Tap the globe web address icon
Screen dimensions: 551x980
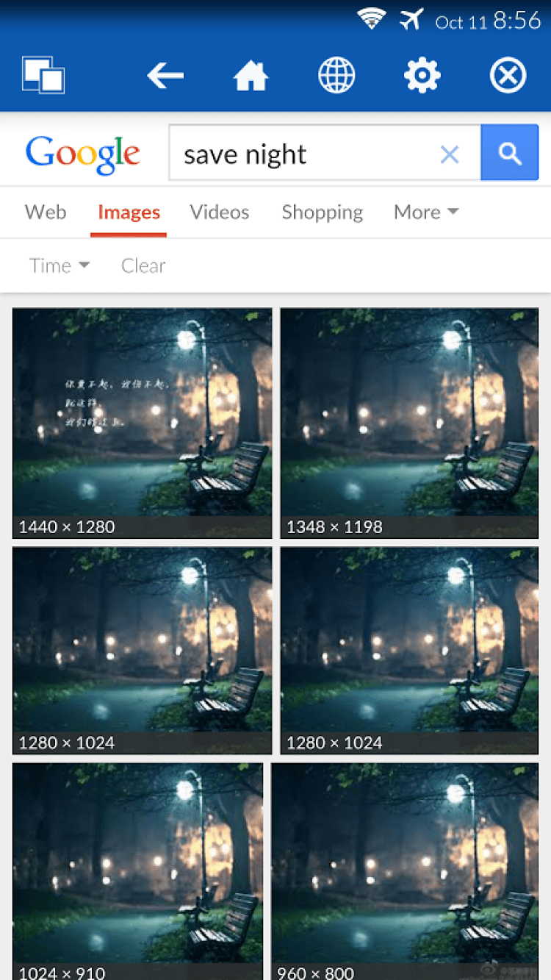coord(336,75)
